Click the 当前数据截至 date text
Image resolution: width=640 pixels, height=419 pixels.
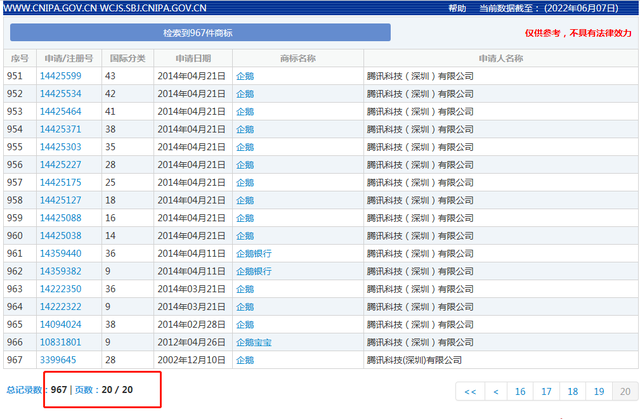549,8
